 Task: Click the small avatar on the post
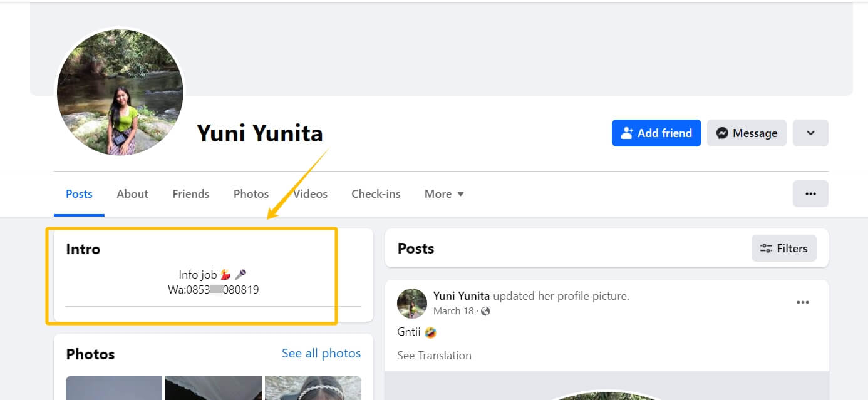point(412,304)
